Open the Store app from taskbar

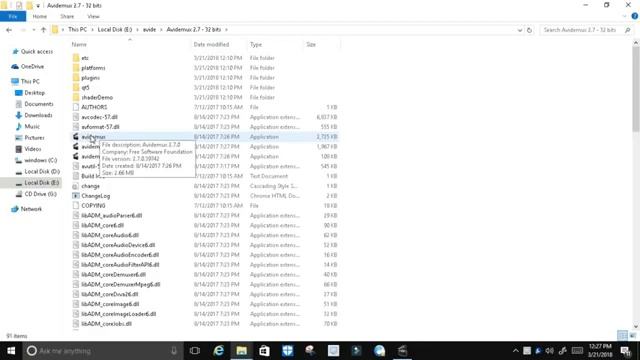coord(264,351)
